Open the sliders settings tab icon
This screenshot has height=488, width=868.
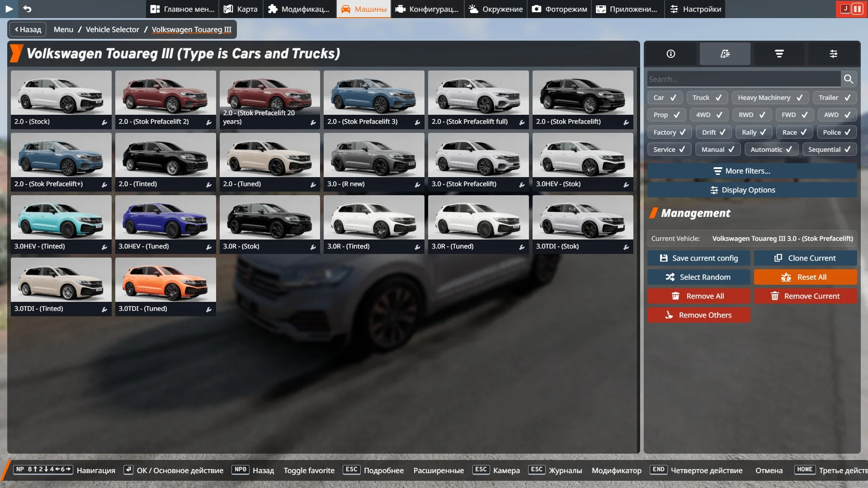pos(834,54)
